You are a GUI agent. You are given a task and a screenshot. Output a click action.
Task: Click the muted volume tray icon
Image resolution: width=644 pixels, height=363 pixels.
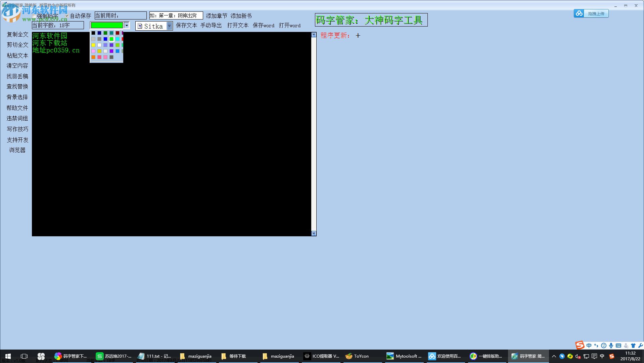pyautogui.click(x=578, y=356)
